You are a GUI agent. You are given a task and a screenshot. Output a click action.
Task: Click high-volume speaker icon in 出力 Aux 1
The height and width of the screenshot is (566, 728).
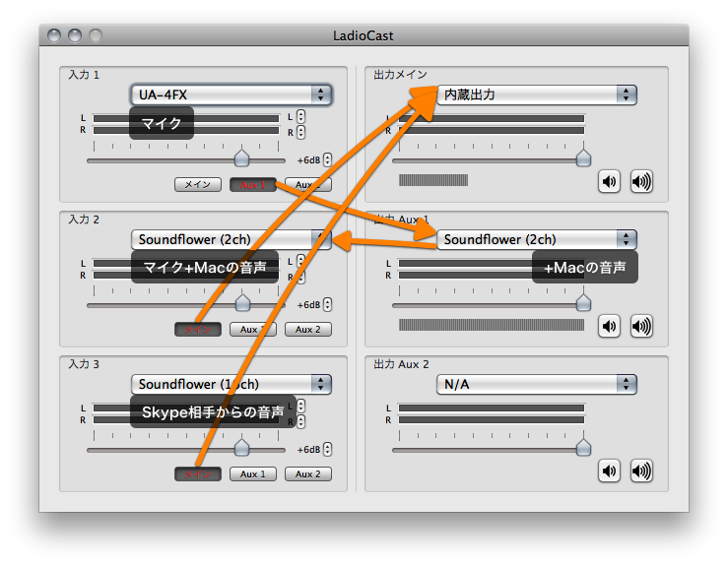[641, 326]
